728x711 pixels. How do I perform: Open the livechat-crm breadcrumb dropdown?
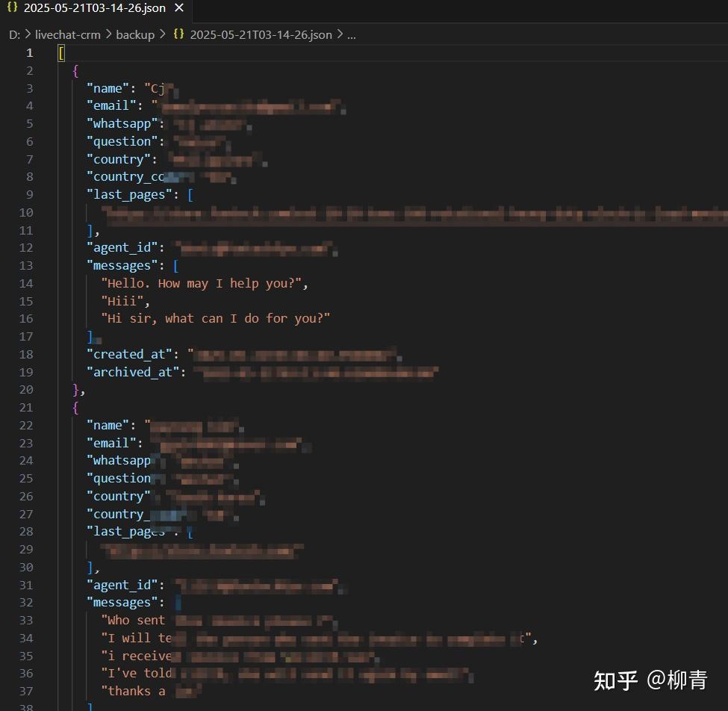pyautogui.click(x=68, y=34)
